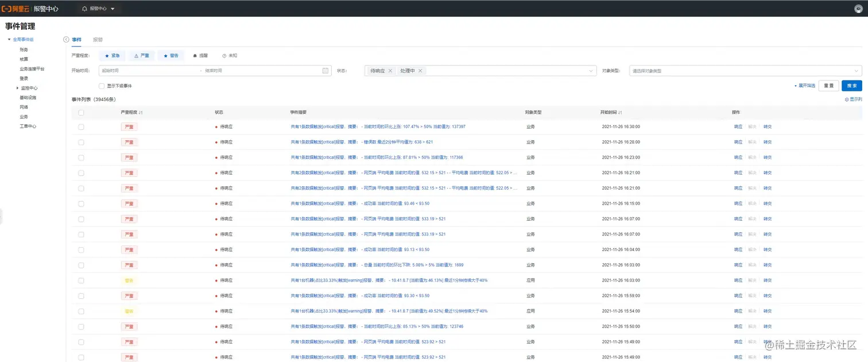Select 登录 in the sidebar tree
868x362 pixels.
[24, 78]
